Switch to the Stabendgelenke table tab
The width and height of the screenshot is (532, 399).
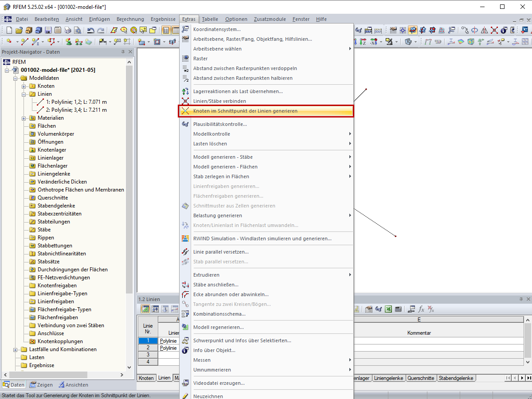pyautogui.click(x=456, y=378)
